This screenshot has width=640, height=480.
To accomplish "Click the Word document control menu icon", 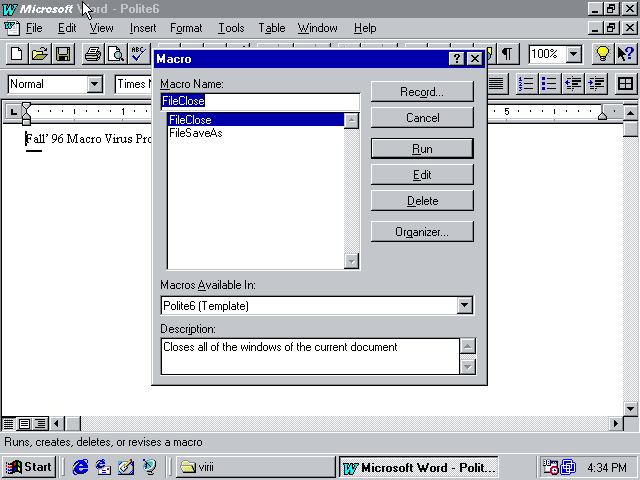I will [12, 28].
